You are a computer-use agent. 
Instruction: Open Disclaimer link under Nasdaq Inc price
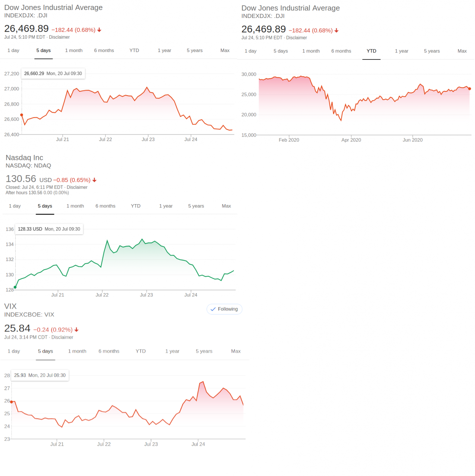(x=77, y=187)
